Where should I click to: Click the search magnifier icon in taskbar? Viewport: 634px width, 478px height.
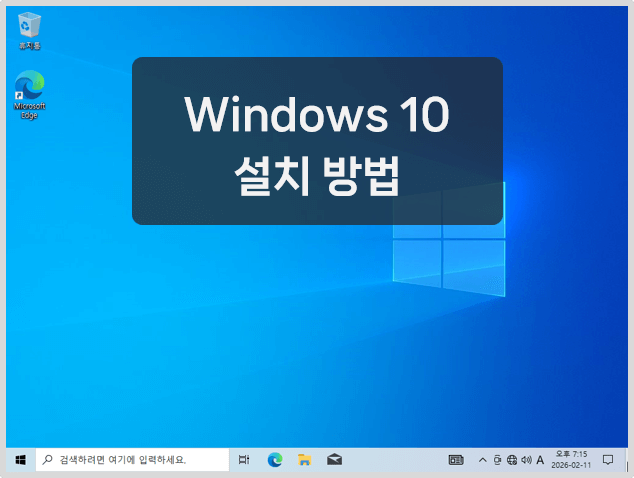point(47,459)
